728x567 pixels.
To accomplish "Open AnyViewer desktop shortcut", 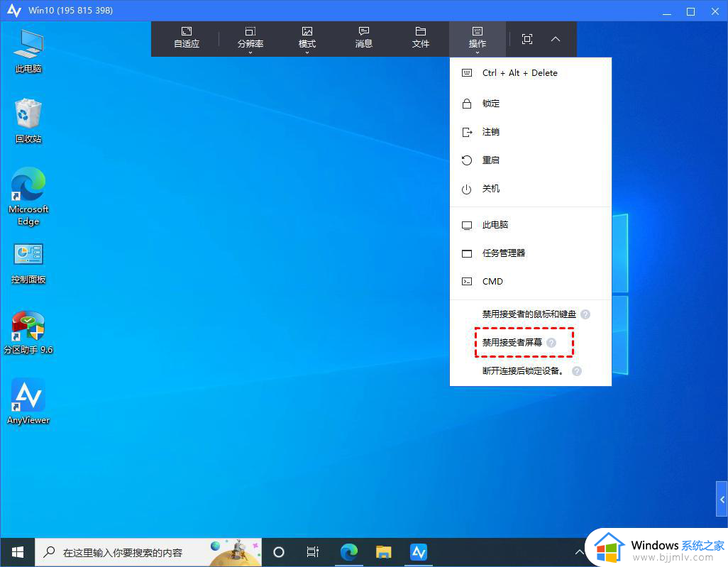I will pyautogui.click(x=28, y=400).
